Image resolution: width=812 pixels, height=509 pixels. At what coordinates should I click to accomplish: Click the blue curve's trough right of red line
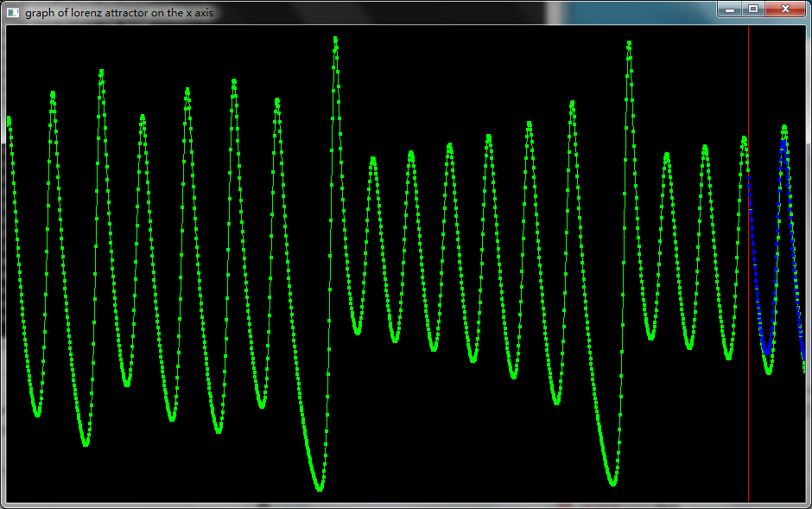tap(766, 353)
